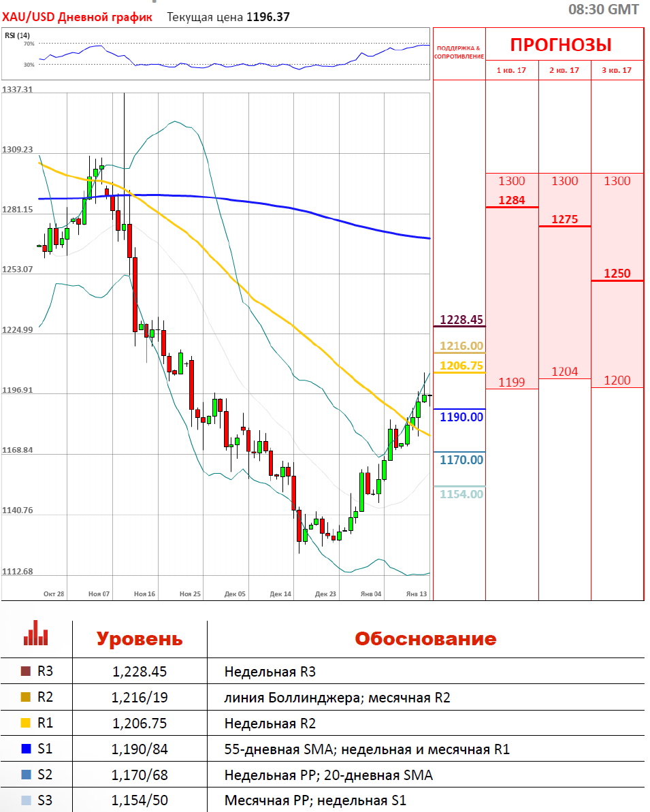Click the "ПРОГНОЗЫ" heading

[x=561, y=45]
